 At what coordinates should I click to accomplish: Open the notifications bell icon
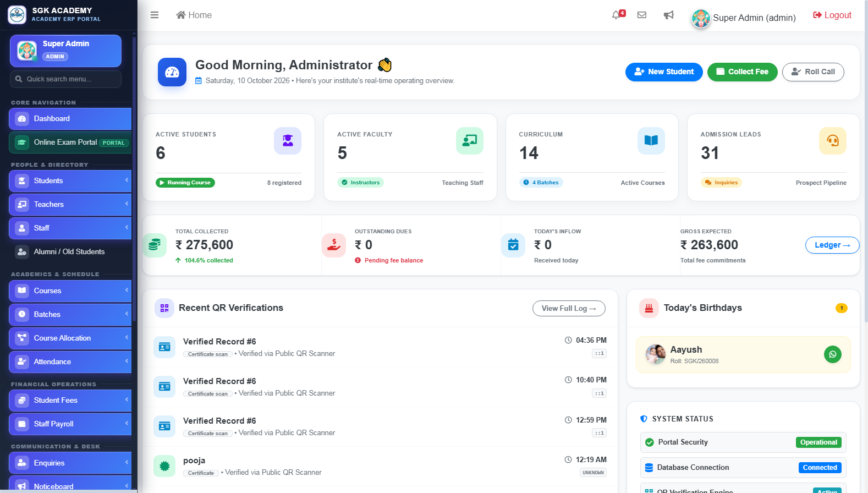tap(616, 15)
